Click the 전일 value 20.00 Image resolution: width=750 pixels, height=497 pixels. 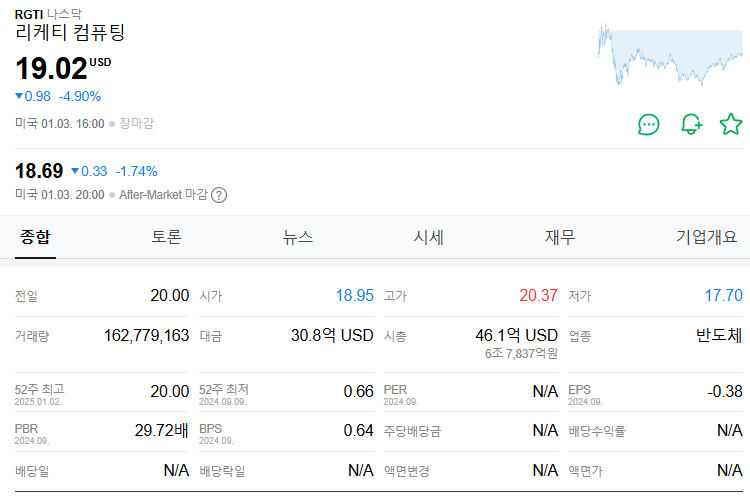(170, 296)
